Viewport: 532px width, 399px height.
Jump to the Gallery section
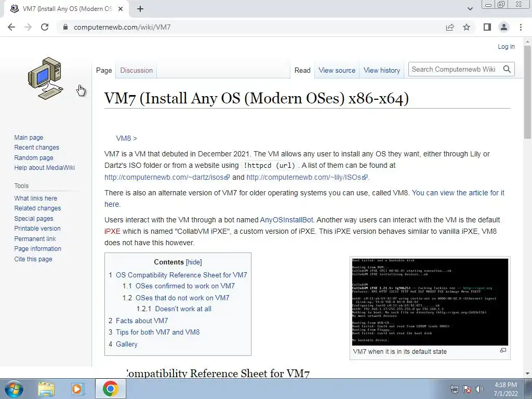127,344
